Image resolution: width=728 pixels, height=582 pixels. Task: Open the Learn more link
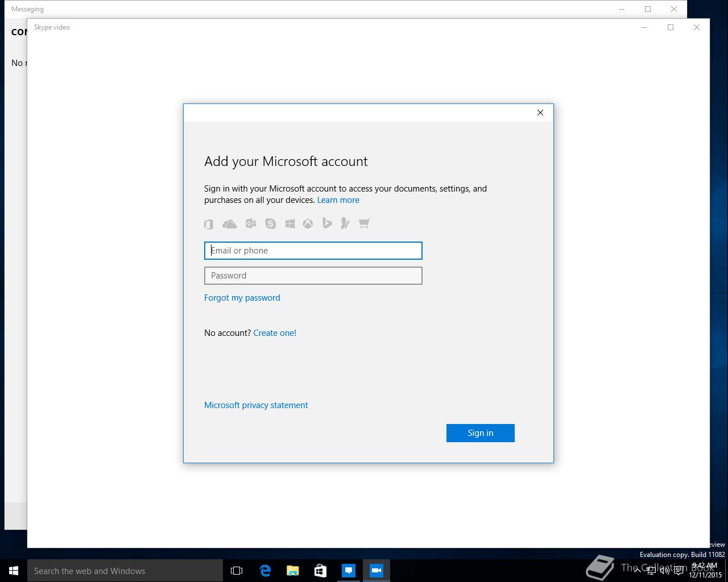(x=338, y=200)
